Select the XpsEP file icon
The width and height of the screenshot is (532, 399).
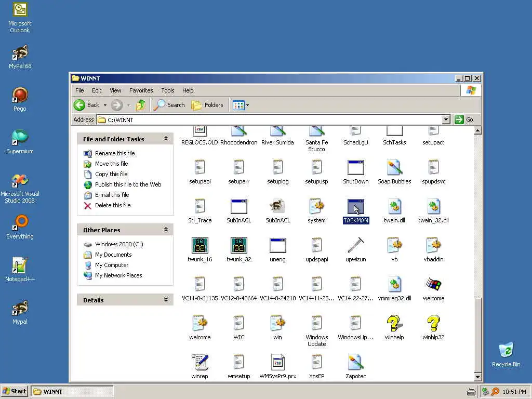tap(316, 362)
